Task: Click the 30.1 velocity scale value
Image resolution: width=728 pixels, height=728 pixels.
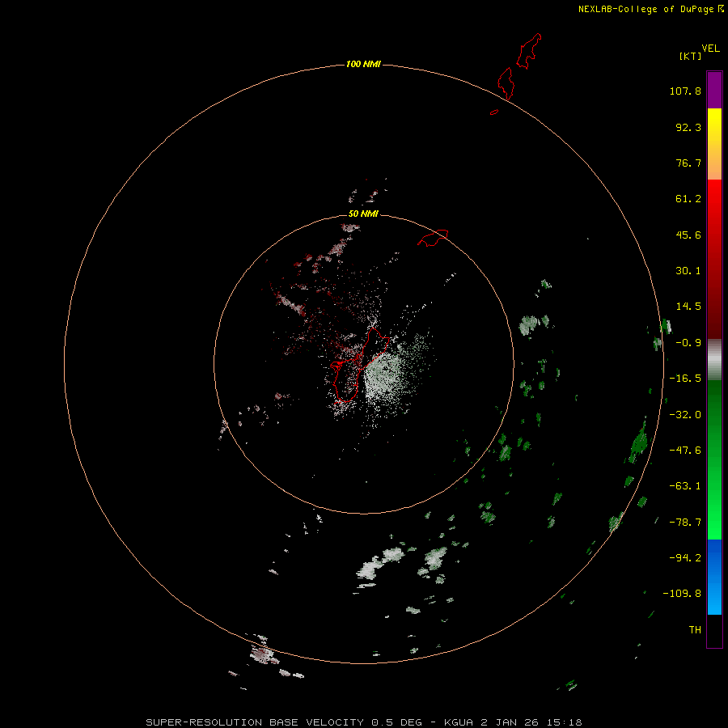Action: 688,271
